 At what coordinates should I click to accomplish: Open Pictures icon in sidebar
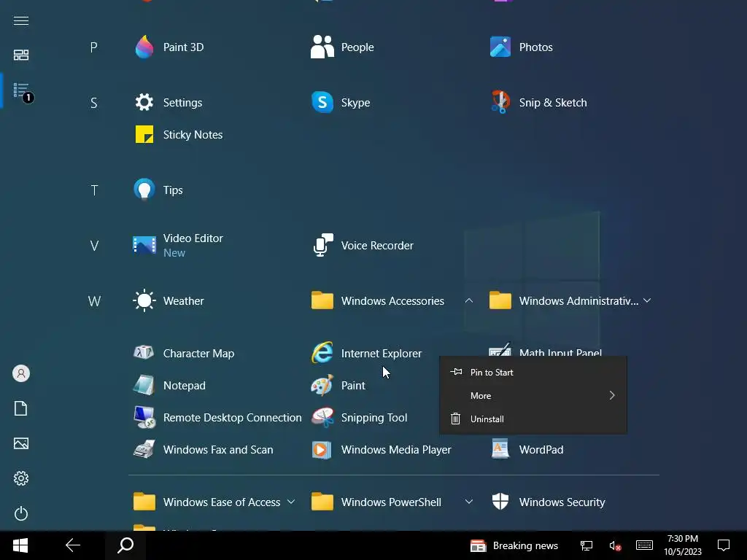coord(21,443)
